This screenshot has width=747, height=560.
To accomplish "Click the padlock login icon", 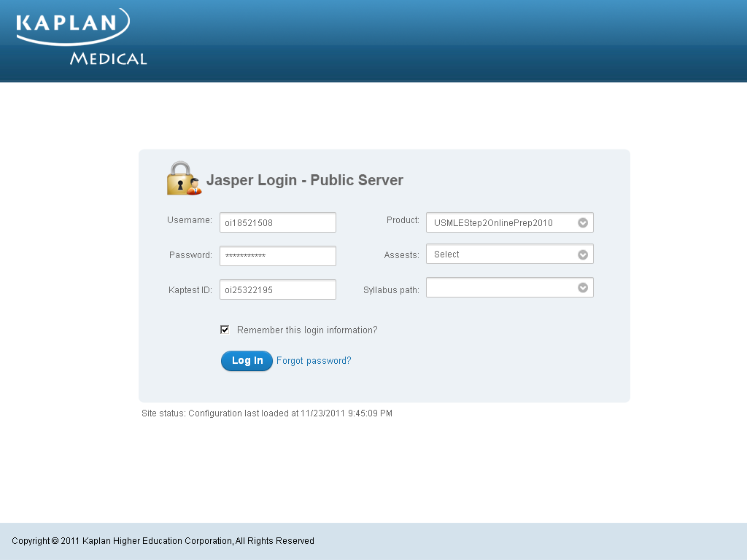I will (183, 179).
